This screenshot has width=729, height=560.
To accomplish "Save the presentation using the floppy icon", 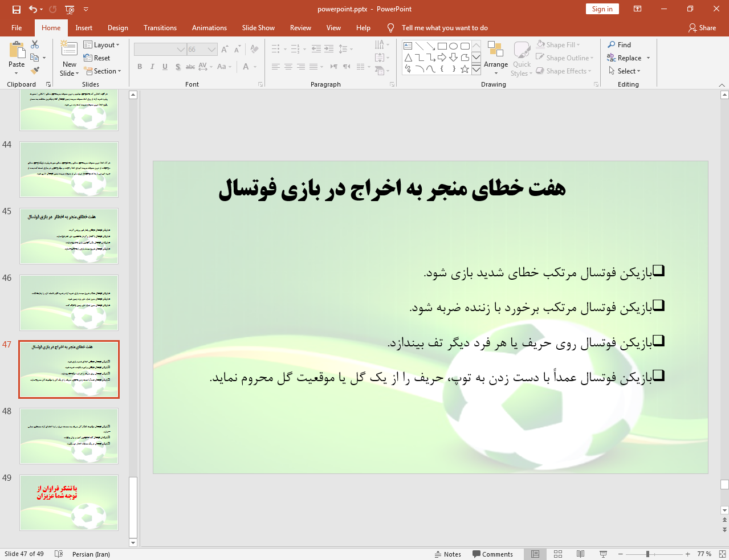I will pyautogui.click(x=17, y=9).
